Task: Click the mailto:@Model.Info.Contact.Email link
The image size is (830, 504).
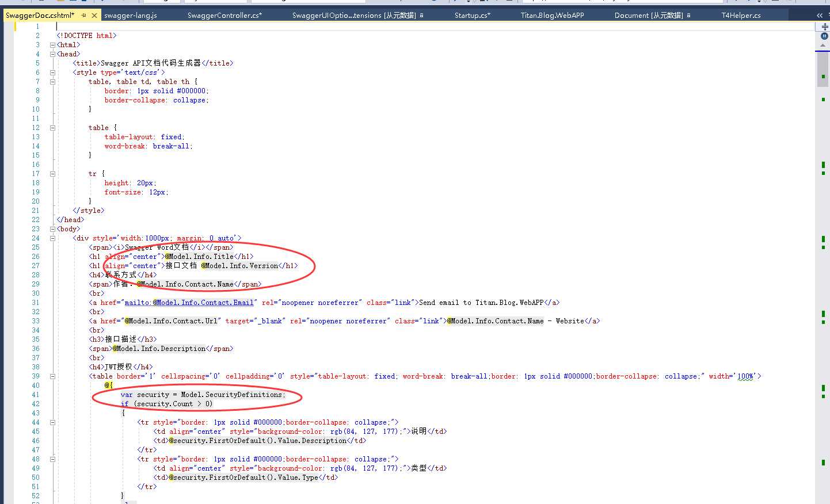Action: click(189, 303)
